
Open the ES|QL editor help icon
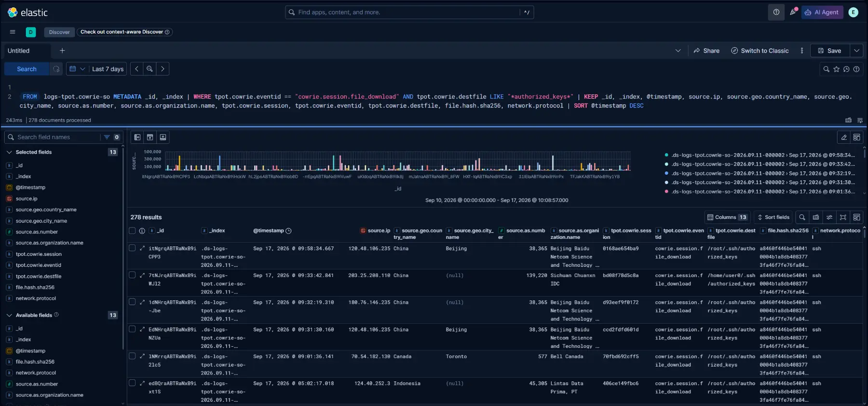(x=856, y=69)
